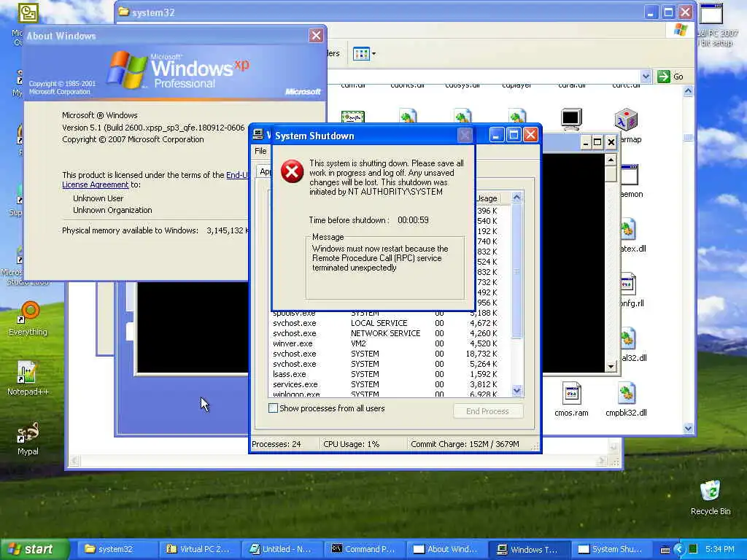Image resolution: width=747 pixels, height=560 pixels.
Task: Close the About Windows dialog
Action: pyautogui.click(x=316, y=35)
